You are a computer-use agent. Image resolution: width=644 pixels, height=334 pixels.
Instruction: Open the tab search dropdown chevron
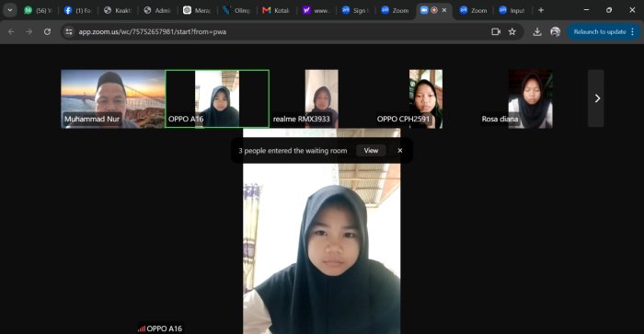pos(10,10)
